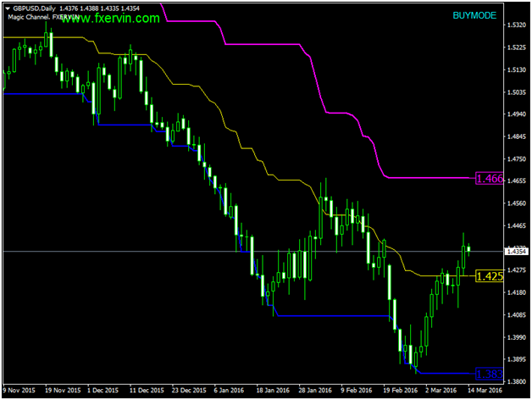Click the 1.5130 price scale value
The image size is (532, 400).
point(517,69)
